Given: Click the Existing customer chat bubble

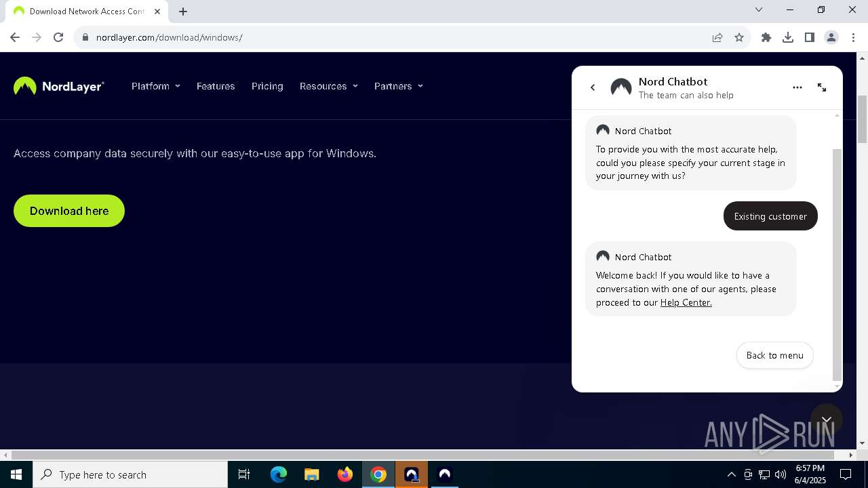Looking at the screenshot, I should (x=770, y=216).
